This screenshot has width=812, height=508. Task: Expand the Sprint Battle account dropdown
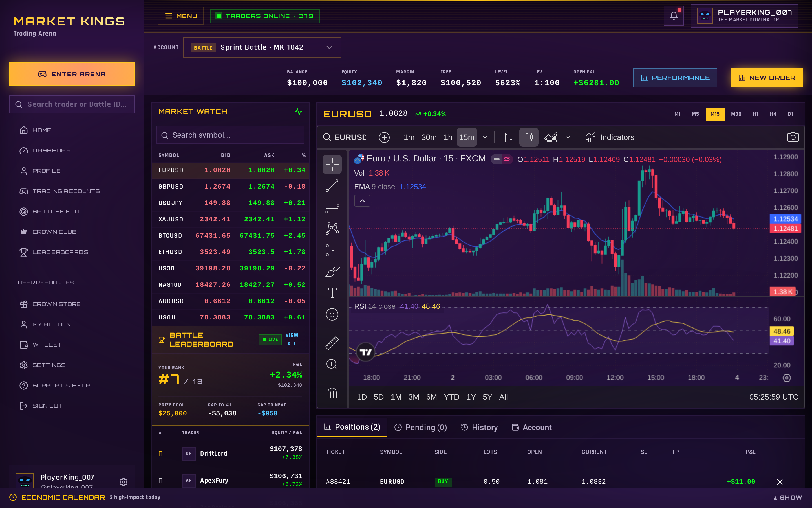click(x=262, y=47)
